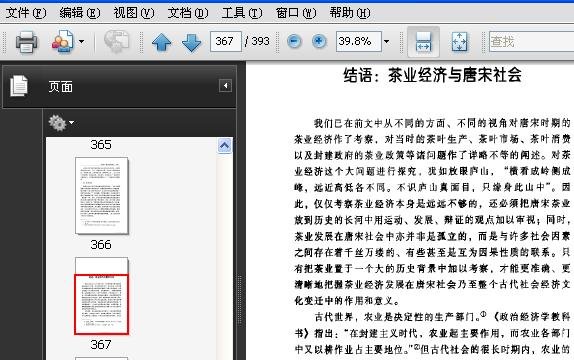Go to previous page with up arrow

tap(161, 42)
